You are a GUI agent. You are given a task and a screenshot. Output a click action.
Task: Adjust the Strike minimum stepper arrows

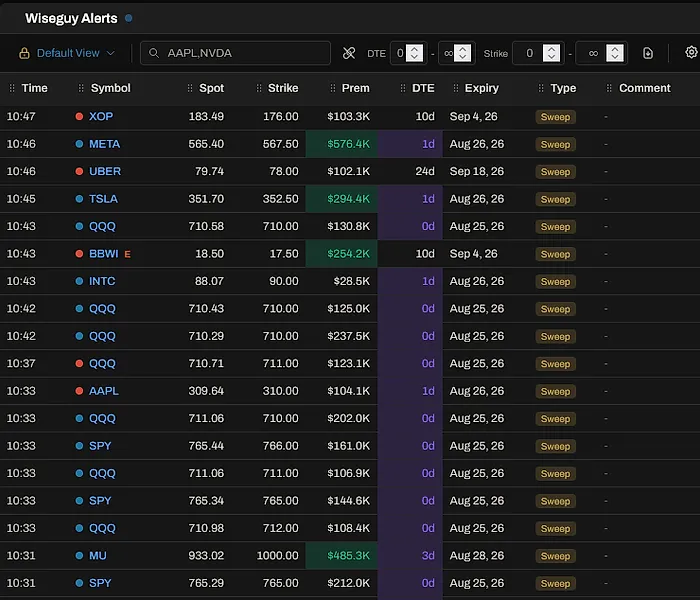click(x=551, y=53)
